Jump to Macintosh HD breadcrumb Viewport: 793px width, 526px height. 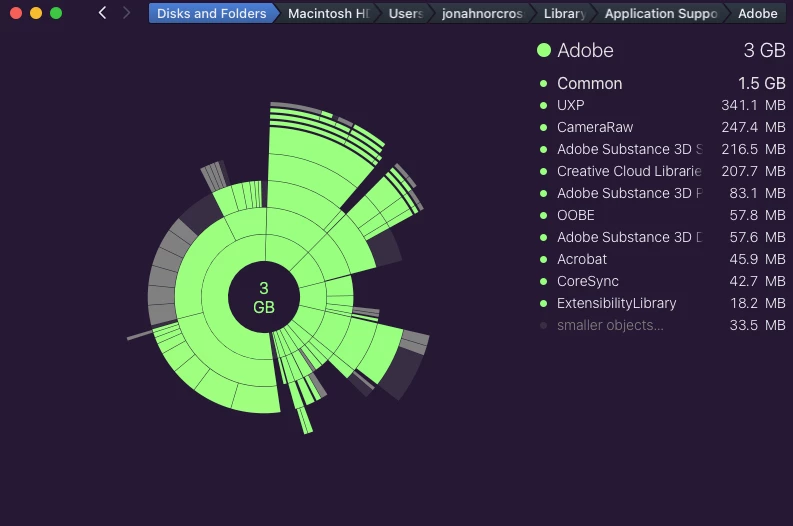pos(329,13)
